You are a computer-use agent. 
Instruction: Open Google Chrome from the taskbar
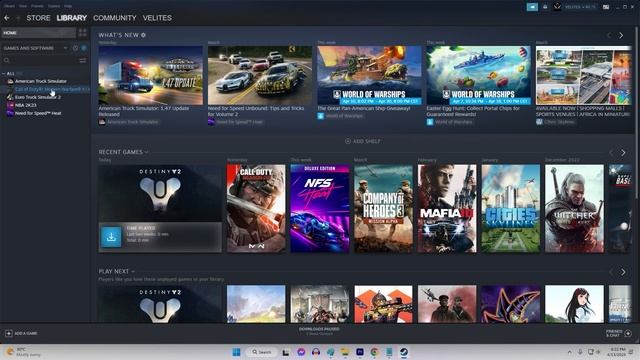(374, 352)
